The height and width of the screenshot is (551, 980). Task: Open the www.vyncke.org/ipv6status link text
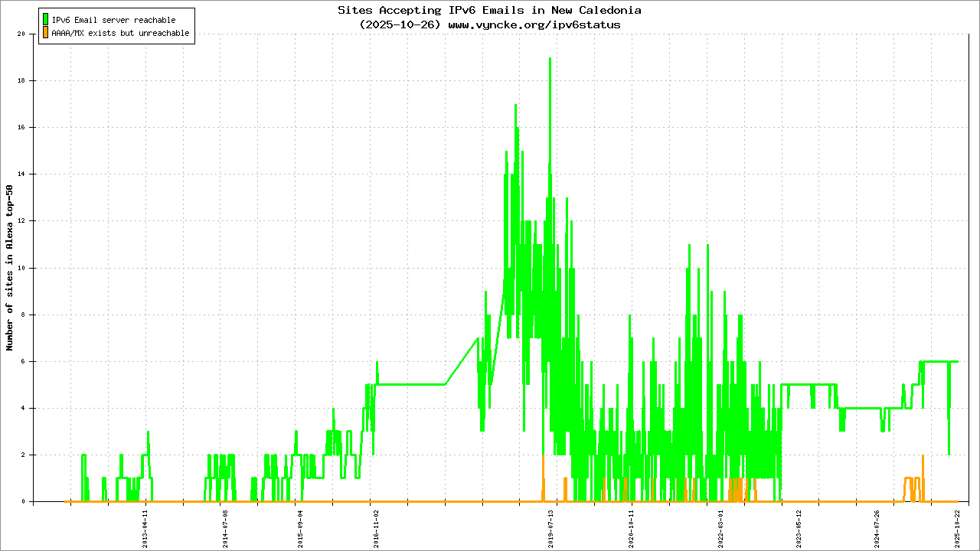click(534, 24)
